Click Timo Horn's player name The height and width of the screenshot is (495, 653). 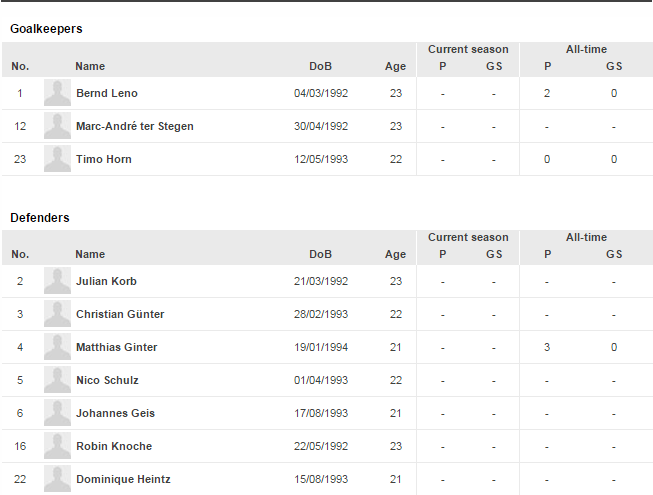coord(104,159)
